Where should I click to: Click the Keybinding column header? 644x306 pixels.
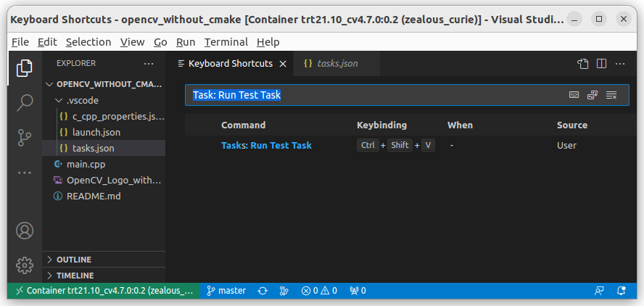pyautogui.click(x=381, y=125)
